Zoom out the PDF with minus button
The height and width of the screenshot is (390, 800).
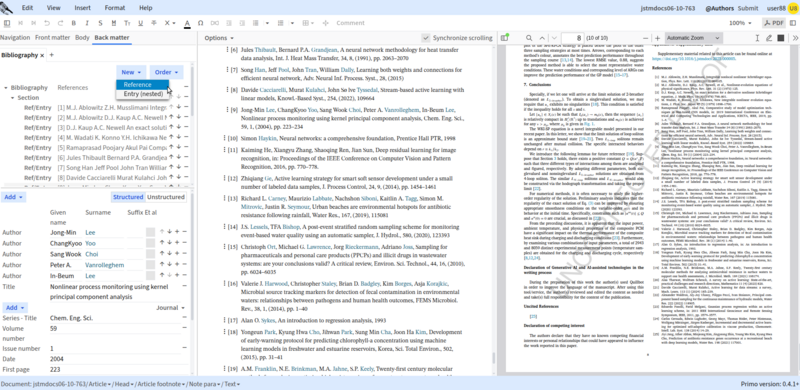click(645, 38)
